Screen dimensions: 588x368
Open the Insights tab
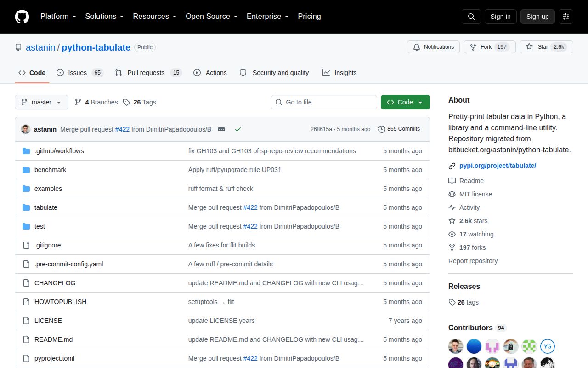[x=339, y=73]
